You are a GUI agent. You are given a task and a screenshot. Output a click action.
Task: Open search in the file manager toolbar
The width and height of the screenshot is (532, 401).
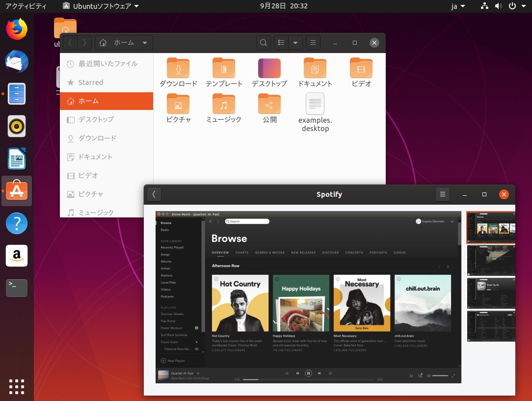pyautogui.click(x=264, y=43)
